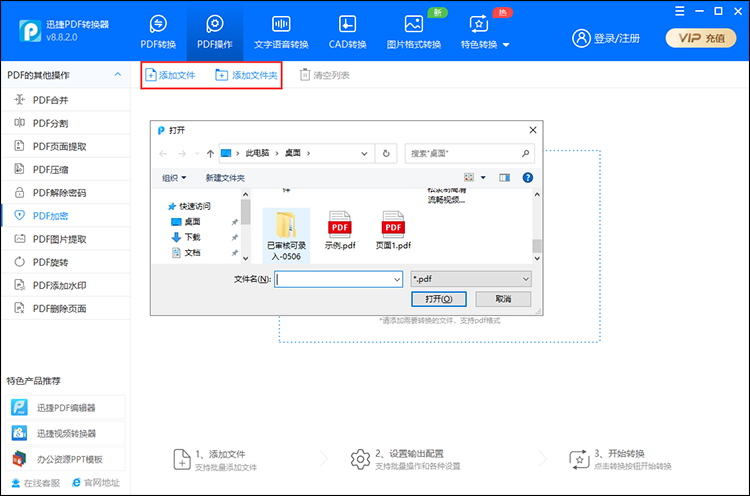This screenshot has width=750, height=496.
Task: Click the search magnifier icon
Action: pyautogui.click(x=526, y=154)
